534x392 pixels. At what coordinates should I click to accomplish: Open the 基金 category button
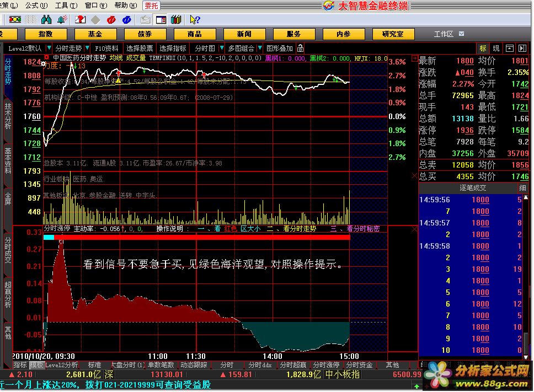pos(95,34)
